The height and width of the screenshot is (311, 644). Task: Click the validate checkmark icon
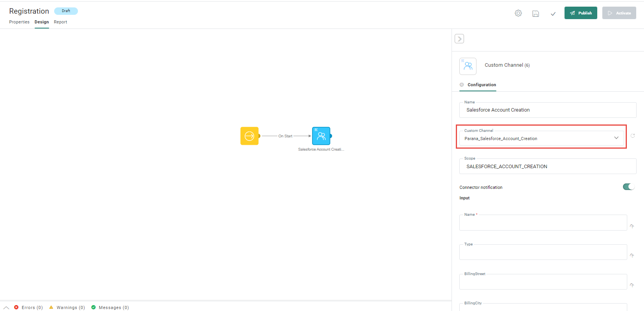click(x=553, y=14)
